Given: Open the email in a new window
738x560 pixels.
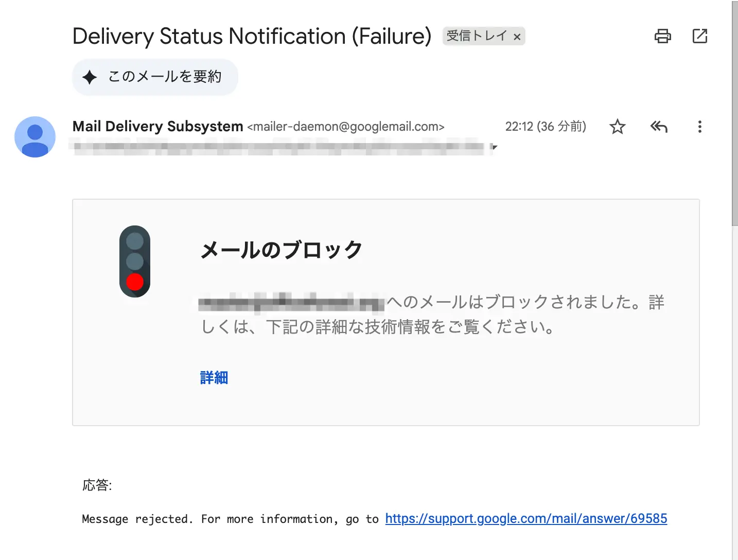Looking at the screenshot, I should (x=699, y=36).
